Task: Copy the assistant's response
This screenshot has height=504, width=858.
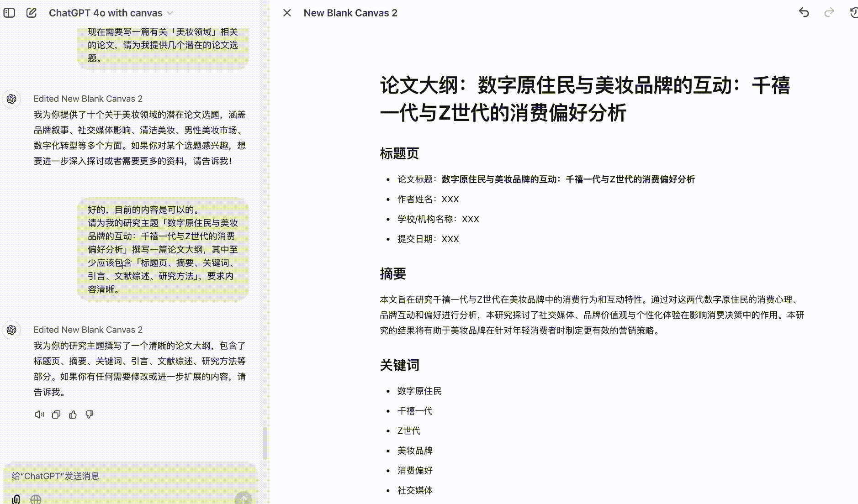Action: (x=56, y=415)
